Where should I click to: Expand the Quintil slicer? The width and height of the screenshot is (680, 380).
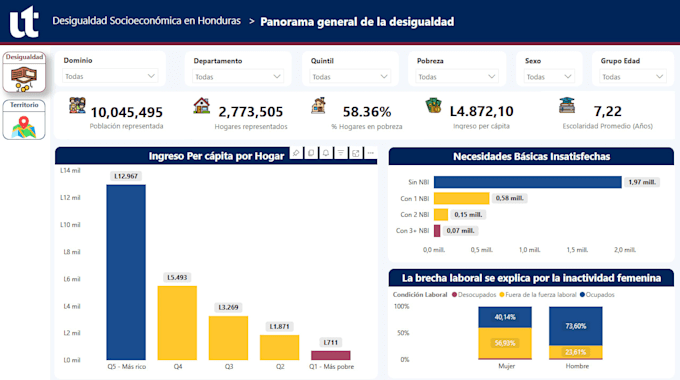pyautogui.click(x=350, y=77)
